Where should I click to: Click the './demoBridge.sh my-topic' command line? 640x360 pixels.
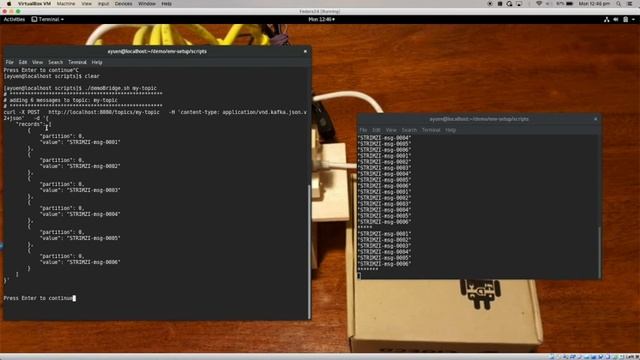pyautogui.click(x=80, y=88)
